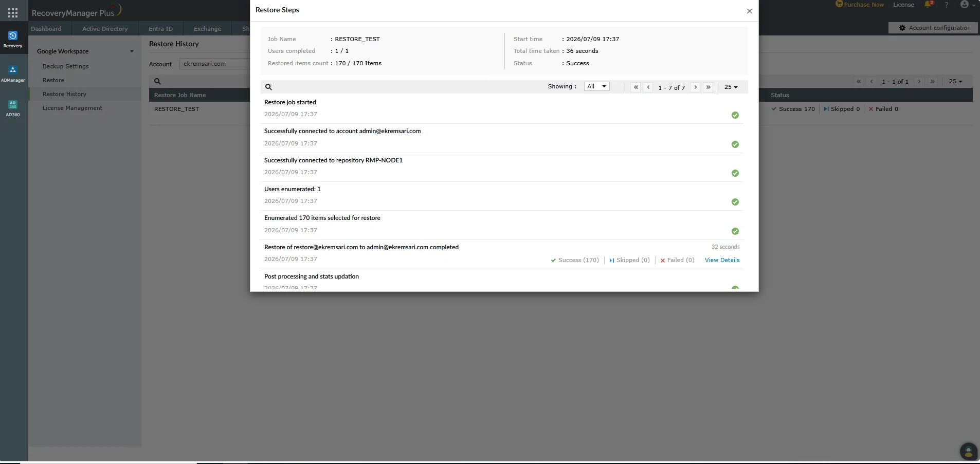Go to first page of restore steps
Screen dimensions: 980x464
(x=636, y=87)
